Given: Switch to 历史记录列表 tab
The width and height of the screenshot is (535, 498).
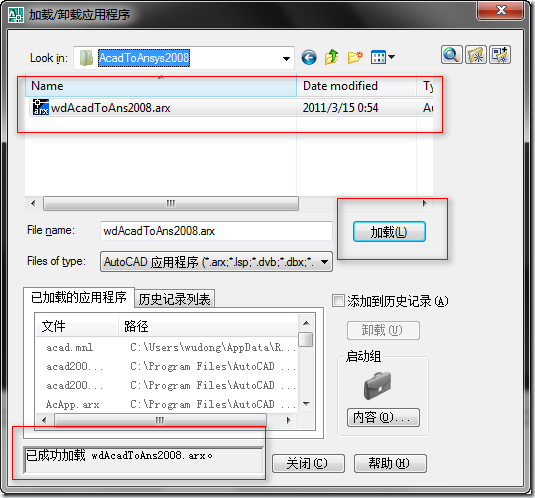Looking at the screenshot, I should [x=174, y=299].
